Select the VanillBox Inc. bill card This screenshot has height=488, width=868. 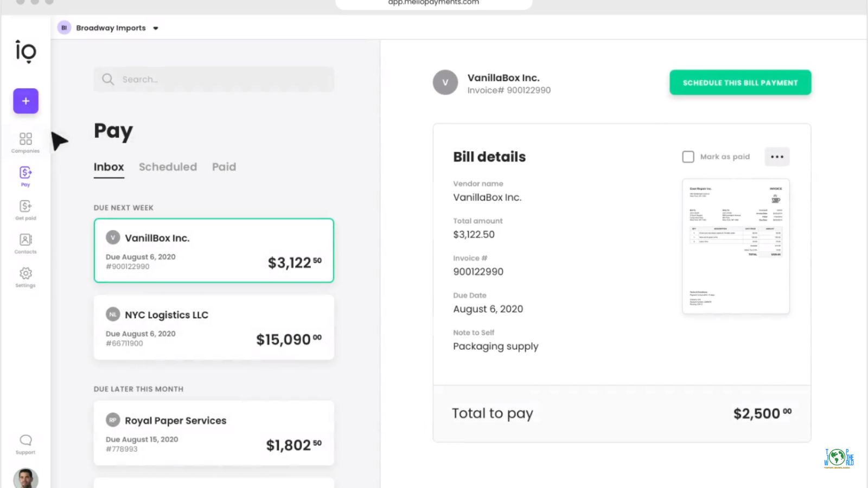(x=214, y=251)
